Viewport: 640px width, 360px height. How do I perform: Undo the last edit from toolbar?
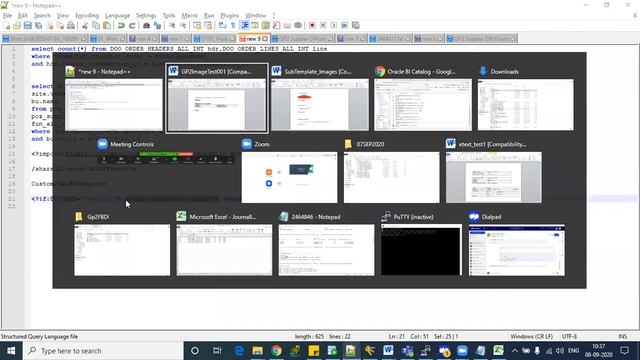point(121,26)
